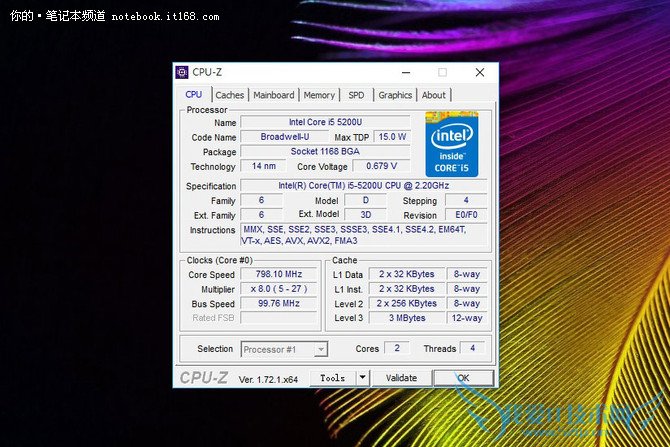
Task: Click the Level 3 12-way field
Action: [x=467, y=318]
